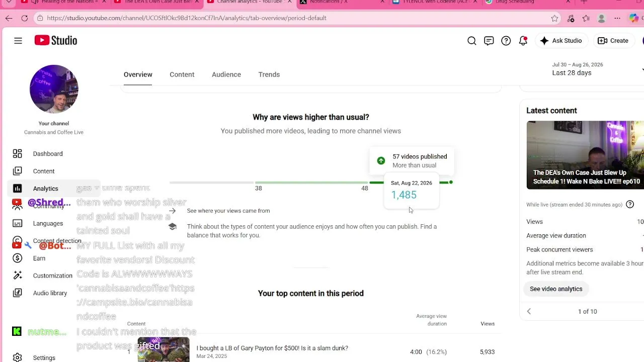This screenshot has height=362, width=644.
Task: Click the browser Back arrow
Action: [9, 18]
